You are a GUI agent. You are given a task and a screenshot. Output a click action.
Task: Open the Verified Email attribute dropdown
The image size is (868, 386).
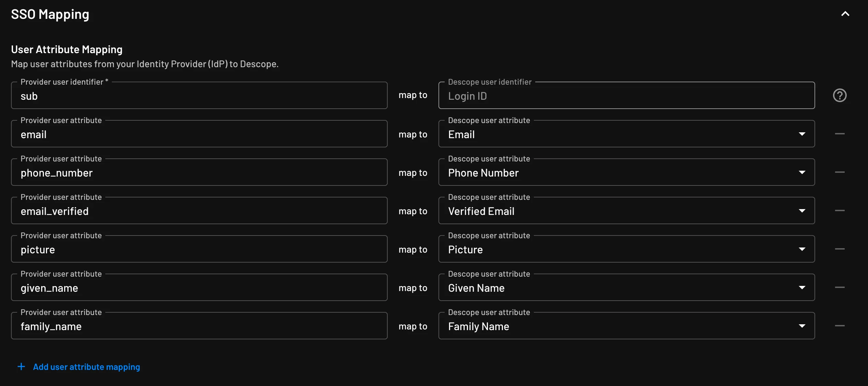click(802, 211)
